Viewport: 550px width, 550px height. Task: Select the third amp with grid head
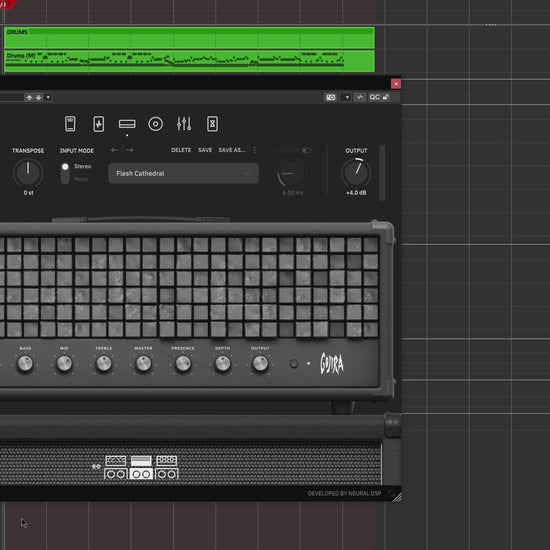tap(167, 467)
